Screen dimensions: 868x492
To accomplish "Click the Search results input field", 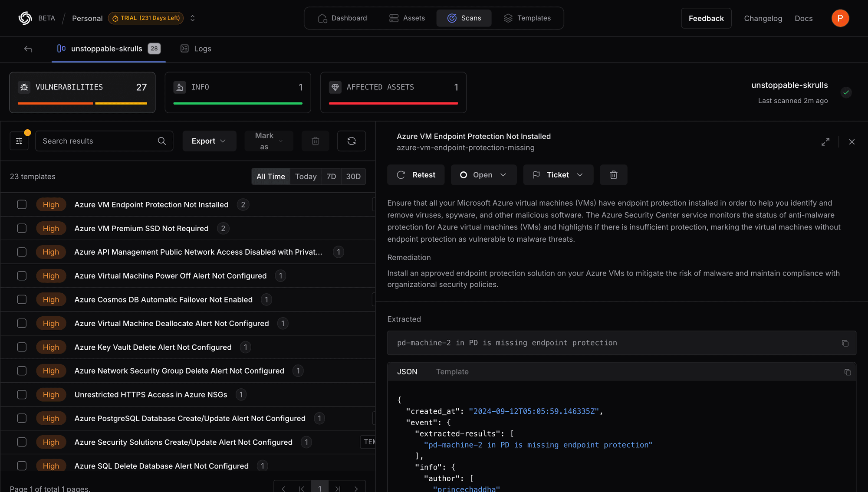I will (x=98, y=141).
